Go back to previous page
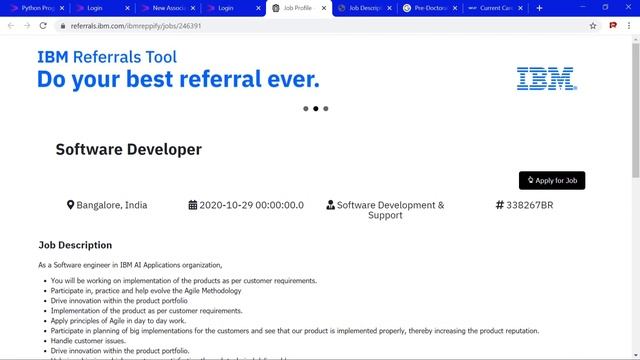This screenshot has height=360, width=640. coord(11,26)
